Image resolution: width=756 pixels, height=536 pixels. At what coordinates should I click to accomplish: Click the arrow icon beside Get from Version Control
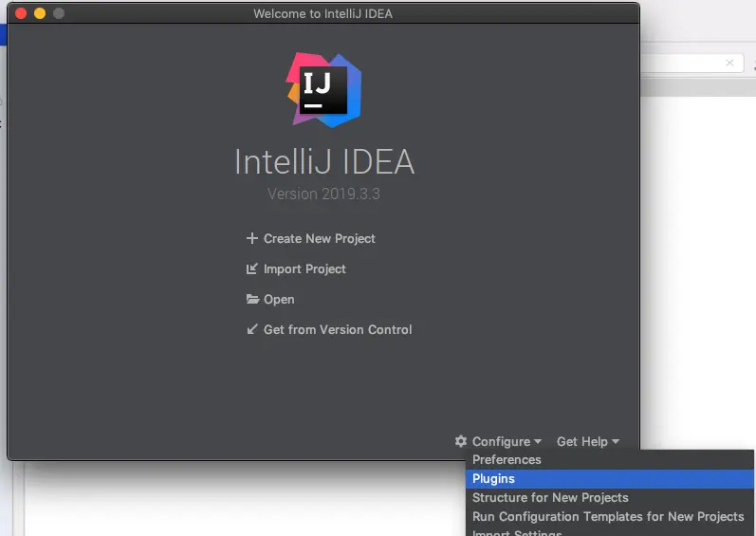click(251, 329)
